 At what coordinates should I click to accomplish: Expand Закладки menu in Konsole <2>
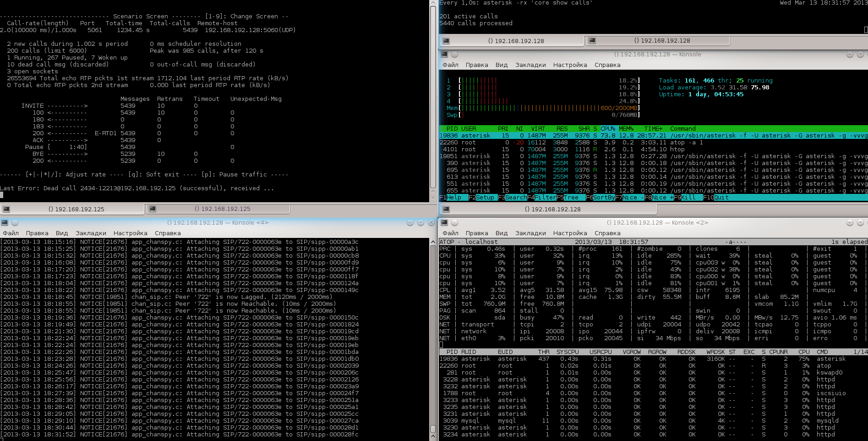coord(530,233)
